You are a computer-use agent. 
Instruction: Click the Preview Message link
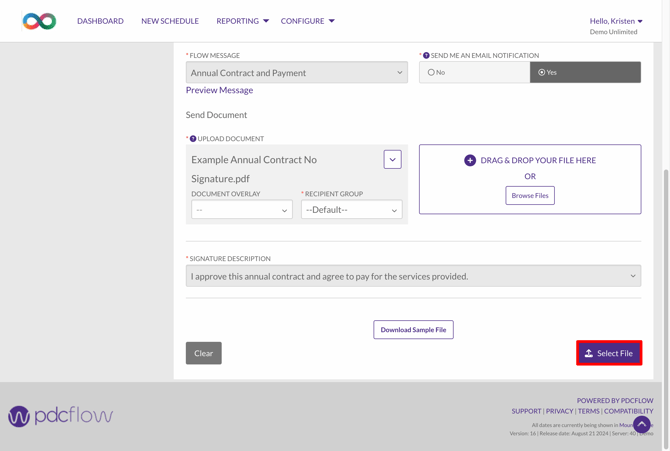point(219,90)
